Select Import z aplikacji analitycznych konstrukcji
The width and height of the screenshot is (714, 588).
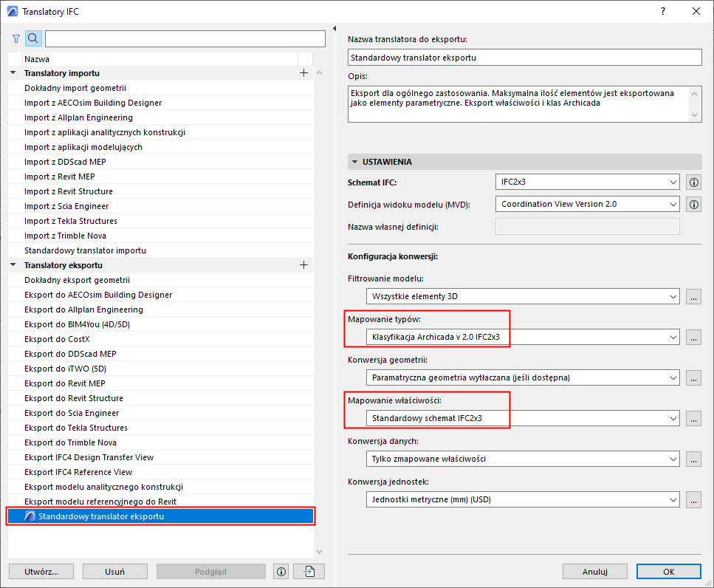[x=161, y=132]
